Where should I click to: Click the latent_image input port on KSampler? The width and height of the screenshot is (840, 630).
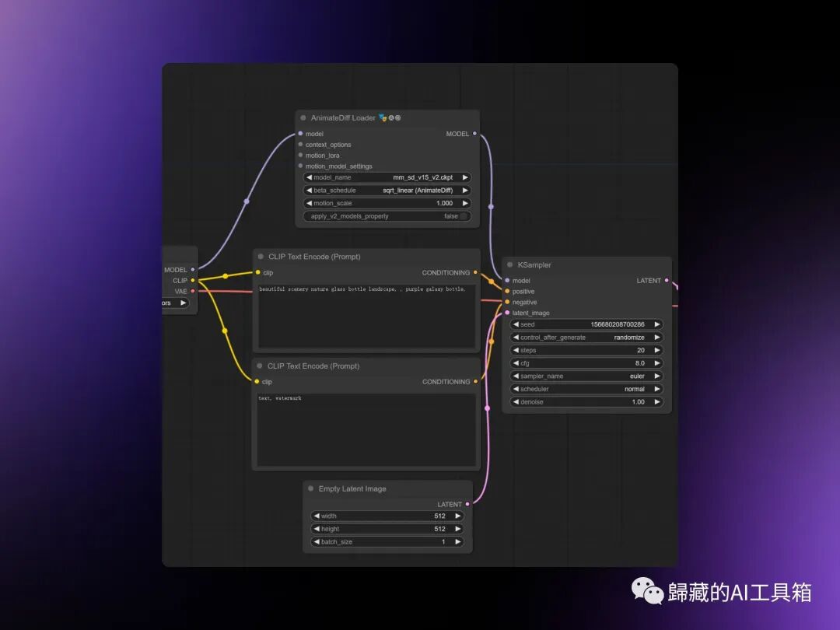click(x=507, y=313)
